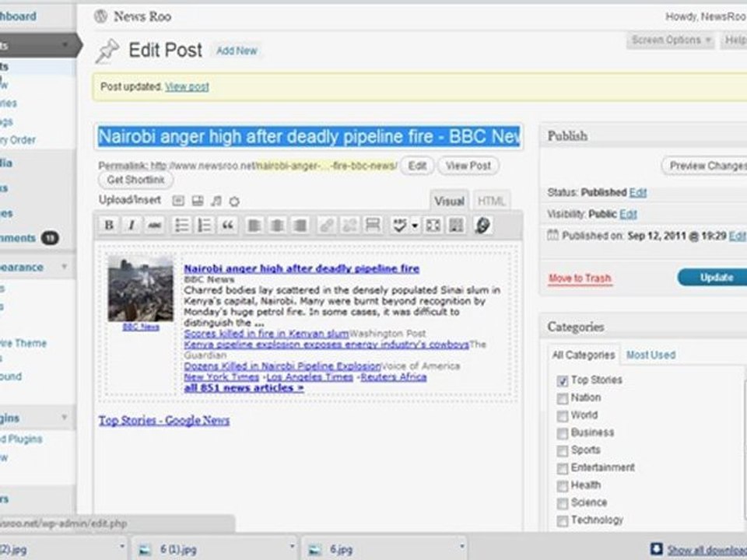Viewport: 747px width, 560px height.
Task: Click the Move to Trash link
Action: 580,278
